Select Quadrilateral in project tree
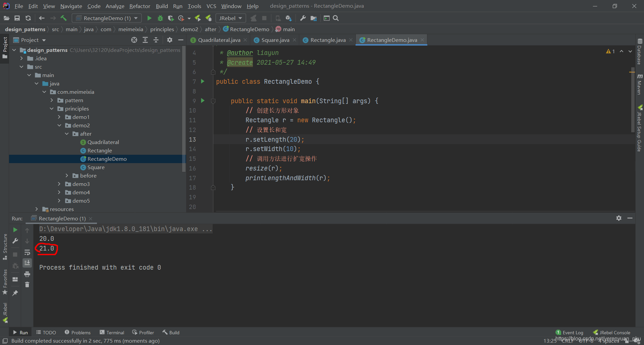The height and width of the screenshot is (345, 644). point(103,142)
